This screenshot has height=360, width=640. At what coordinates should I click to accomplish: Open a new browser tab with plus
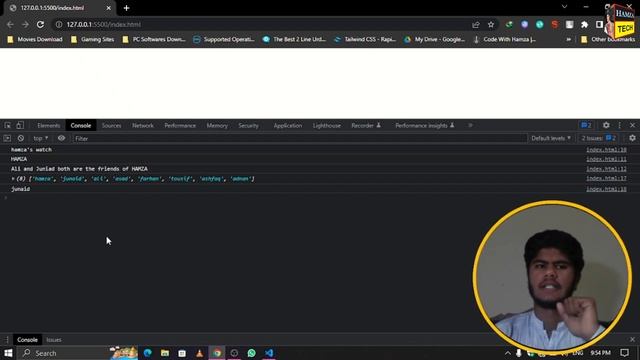point(127,8)
